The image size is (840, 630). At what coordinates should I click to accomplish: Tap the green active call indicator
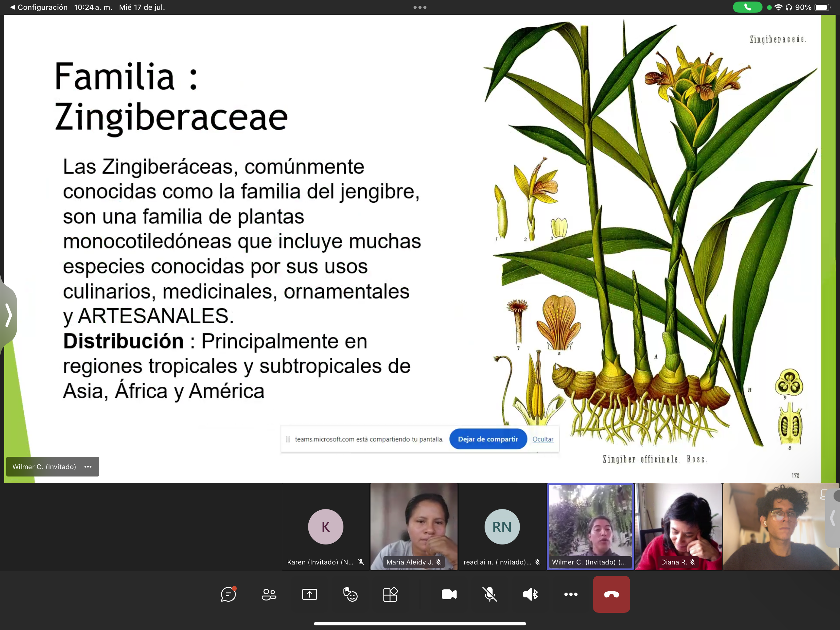tap(747, 7)
